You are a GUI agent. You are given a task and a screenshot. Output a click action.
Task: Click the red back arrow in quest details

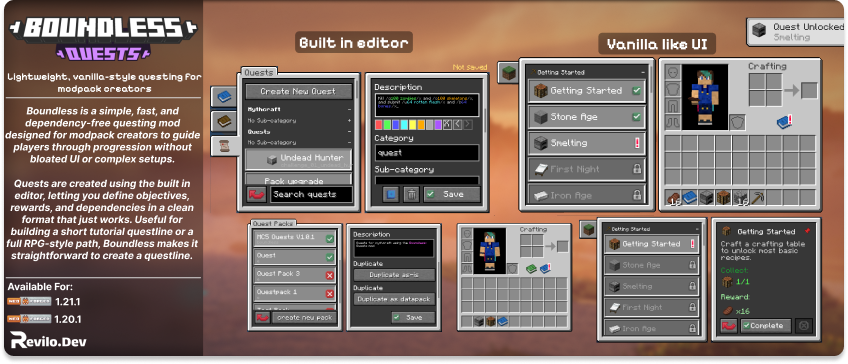[730, 326]
